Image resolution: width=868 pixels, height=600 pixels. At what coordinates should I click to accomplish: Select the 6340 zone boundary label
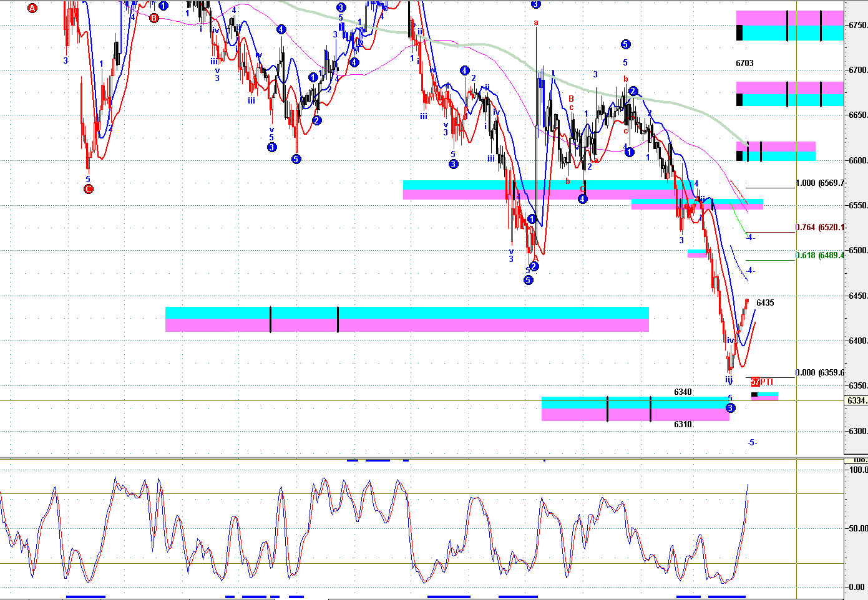[x=683, y=392]
